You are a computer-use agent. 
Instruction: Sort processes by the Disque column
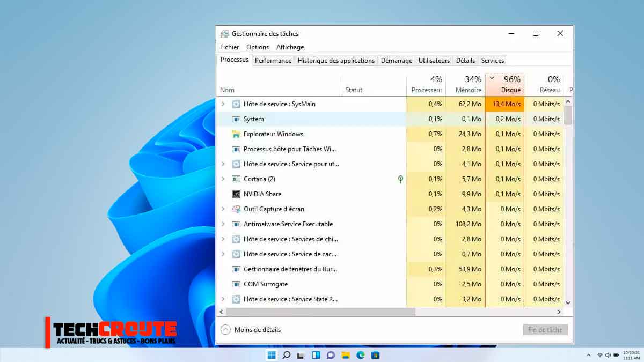(504, 84)
